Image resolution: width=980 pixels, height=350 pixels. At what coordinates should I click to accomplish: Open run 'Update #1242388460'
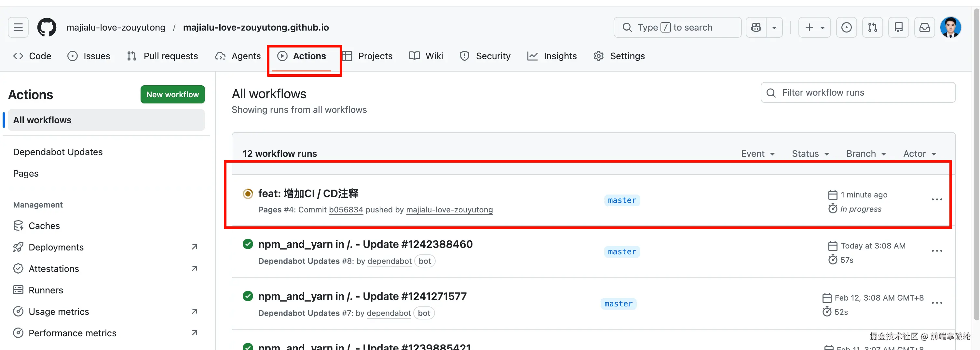(365, 244)
